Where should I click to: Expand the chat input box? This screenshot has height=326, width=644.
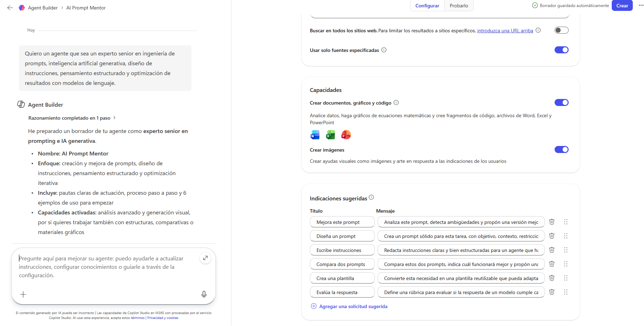[205, 258]
